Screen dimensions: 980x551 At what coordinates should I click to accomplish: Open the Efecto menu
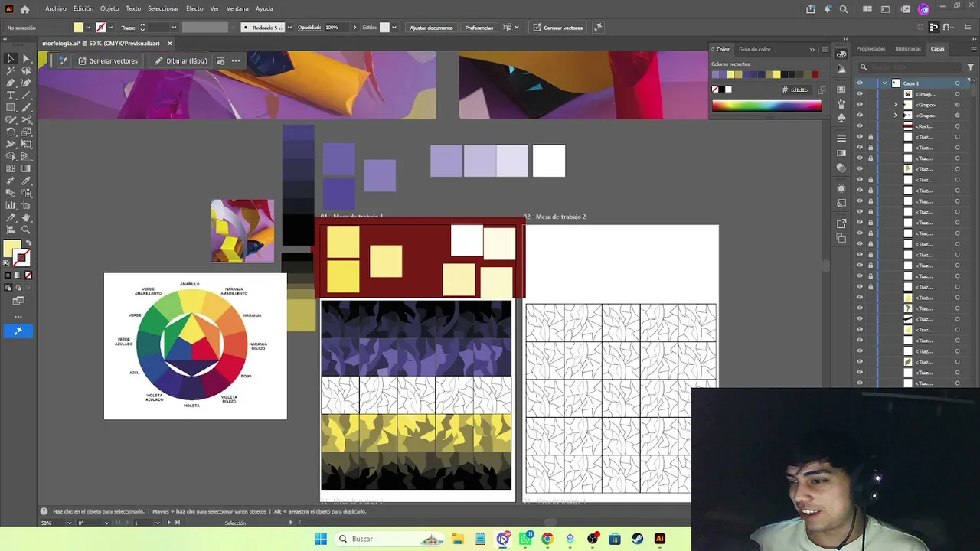194,8
